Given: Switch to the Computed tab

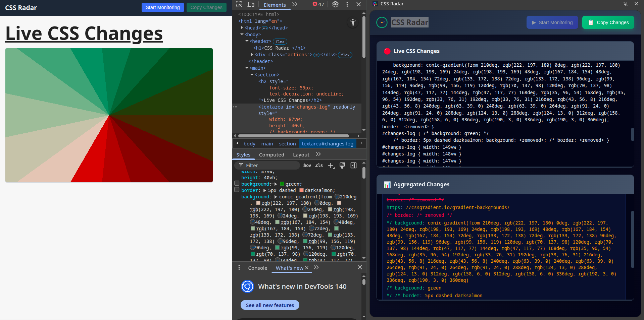Looking at the screenshot, I should (x=271, y=155).
